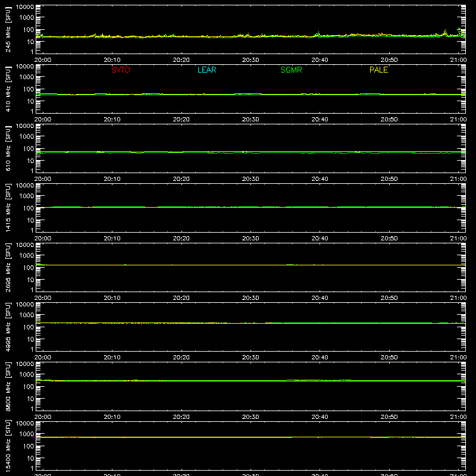
Task: Click the 10000 tick label on 245 MHz panel
Action: tap(25, 7)
